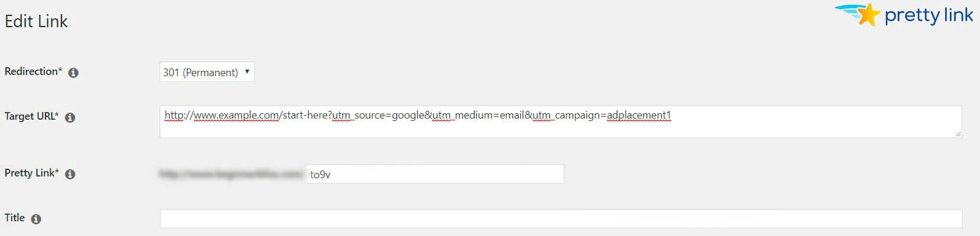Open the 301 (Permanent) redirection dropdown
This screenshot has width=980, height=236.
click(x=207, y=72)
